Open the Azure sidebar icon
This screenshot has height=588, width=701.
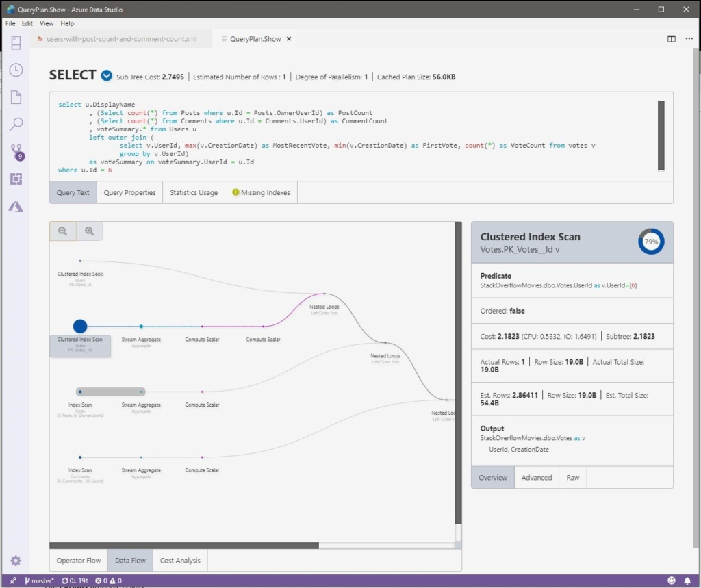pyautogui.click(x=16, y=206)
